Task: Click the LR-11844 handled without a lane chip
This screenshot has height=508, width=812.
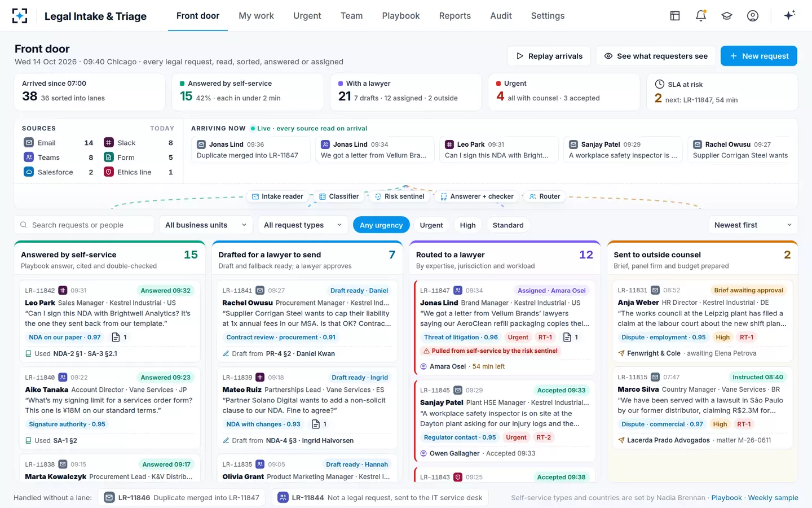Action: tap(380, 497)
